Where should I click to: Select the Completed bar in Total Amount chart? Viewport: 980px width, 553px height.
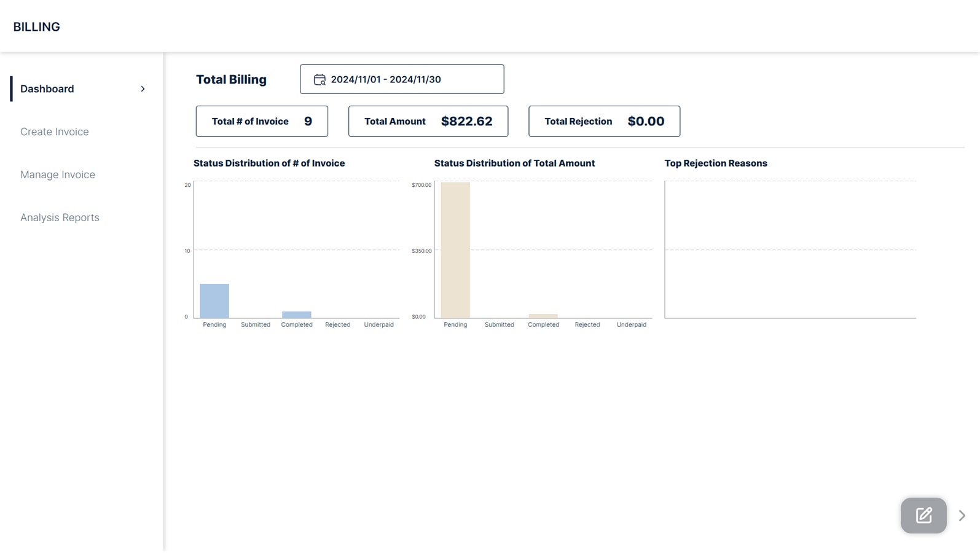tap(543, 316)
